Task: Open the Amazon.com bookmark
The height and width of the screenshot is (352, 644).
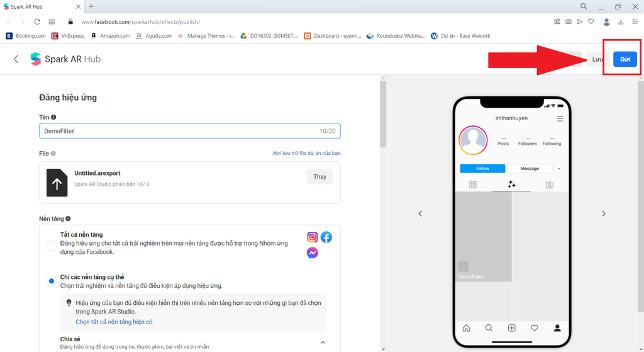Action: pos(110,36)
